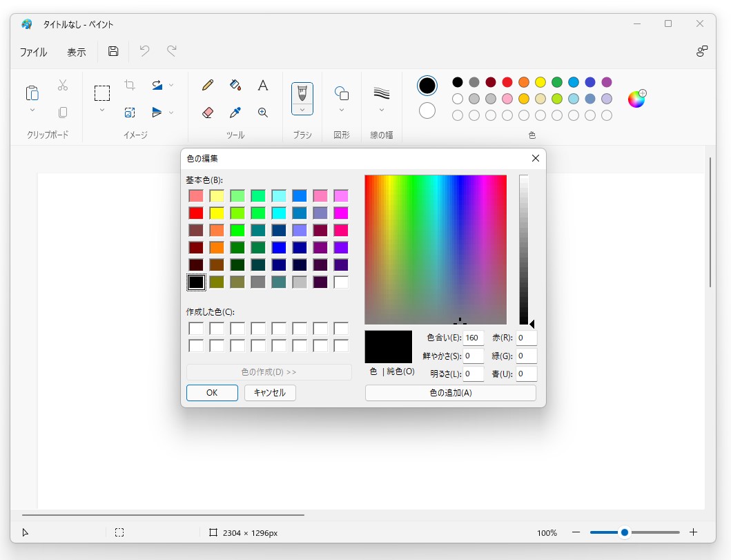This screenshot has height=560, width=731.
Task: Click the 色の追加(A) button
Action: click(x=450, y=393)
